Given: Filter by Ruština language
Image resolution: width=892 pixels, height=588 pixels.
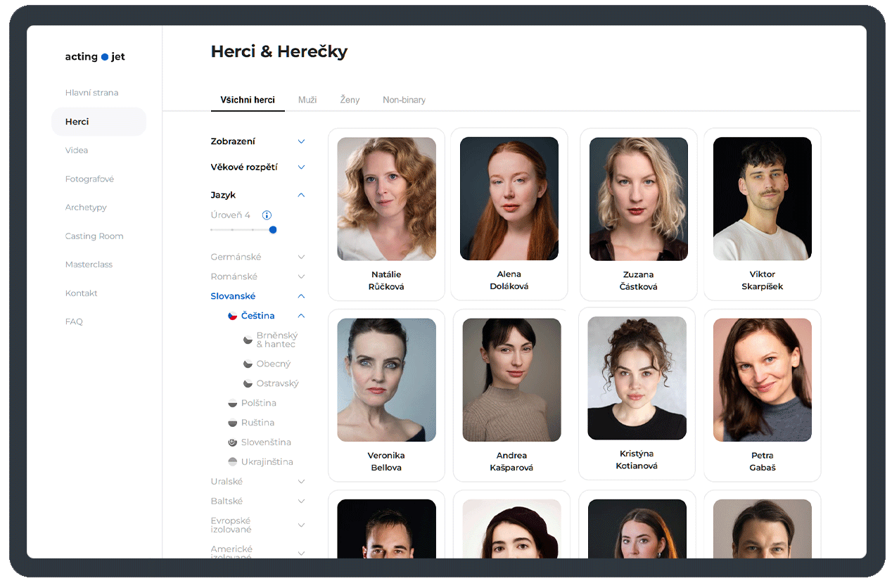Looking at the screenshot, I should click(x=257, y=423).
